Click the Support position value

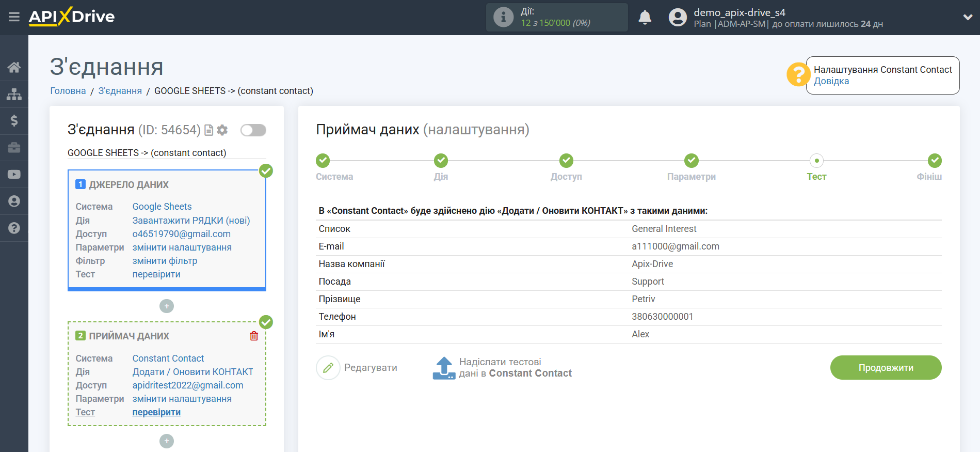coord(648,282)
